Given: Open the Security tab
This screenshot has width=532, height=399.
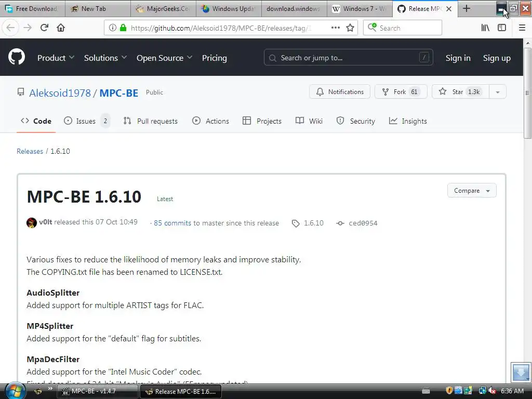Looking at the screenshot, I should click(x=355, y=121).
